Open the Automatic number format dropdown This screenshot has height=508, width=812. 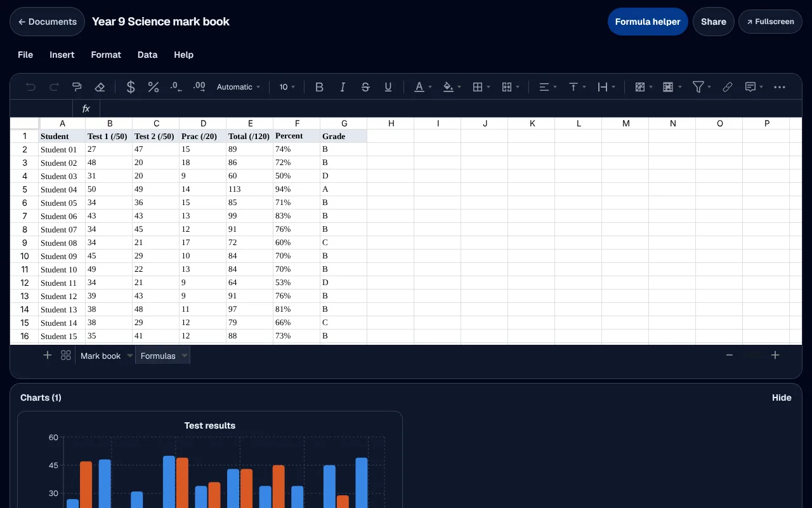click(x=239, y=87)
